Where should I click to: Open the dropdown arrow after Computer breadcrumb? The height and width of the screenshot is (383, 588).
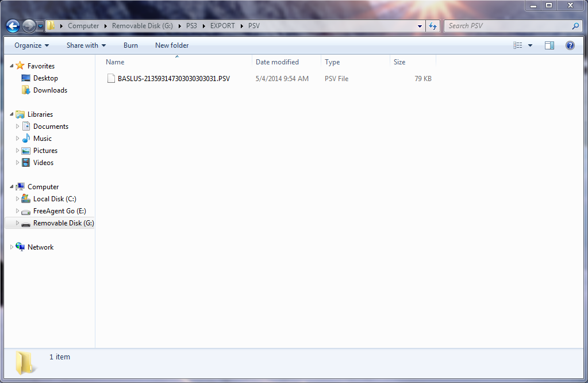point(105,26)
